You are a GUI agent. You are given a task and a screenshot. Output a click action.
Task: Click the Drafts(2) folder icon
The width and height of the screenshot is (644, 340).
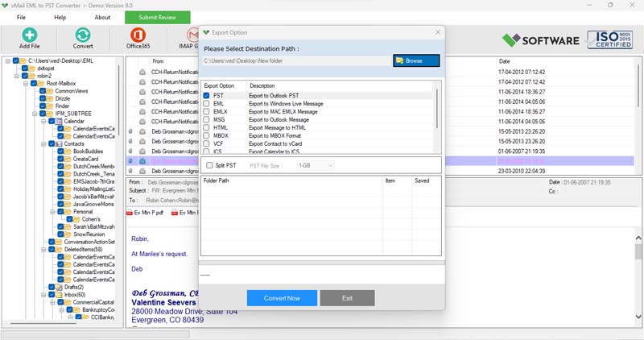[x=59, y=287]
